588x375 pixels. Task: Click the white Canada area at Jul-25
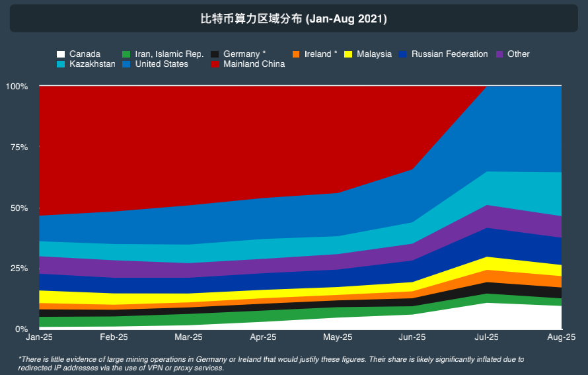[x=486, y=316]
